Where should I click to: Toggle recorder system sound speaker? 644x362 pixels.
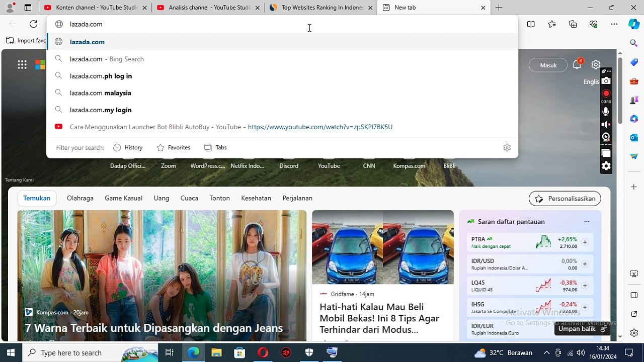(x=606, y=124)
